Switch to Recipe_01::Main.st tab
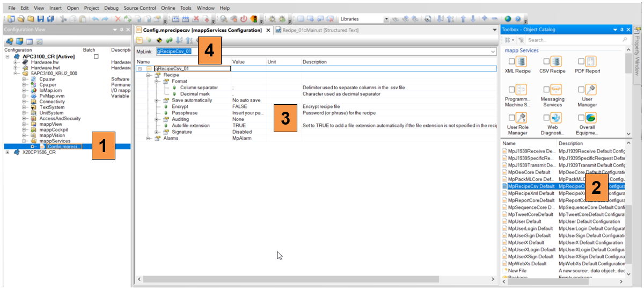The height and width of the screenshot is (289, 644). pos(316,30)
